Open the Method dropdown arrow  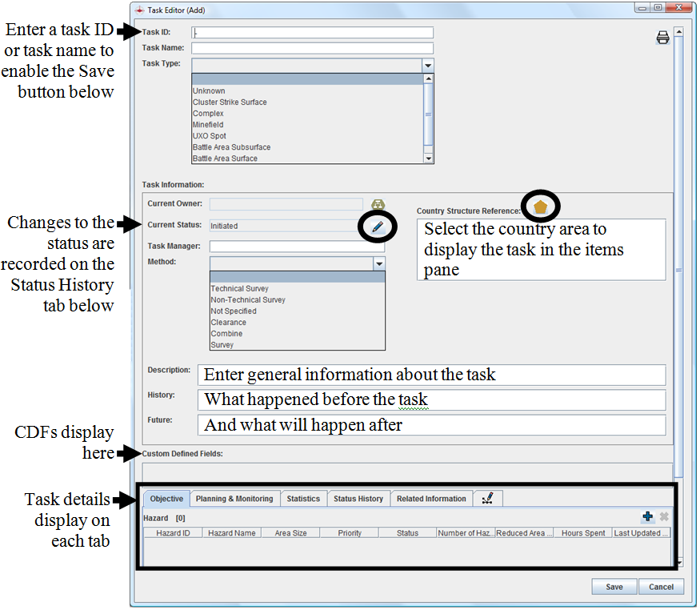(x=378, y=263)
